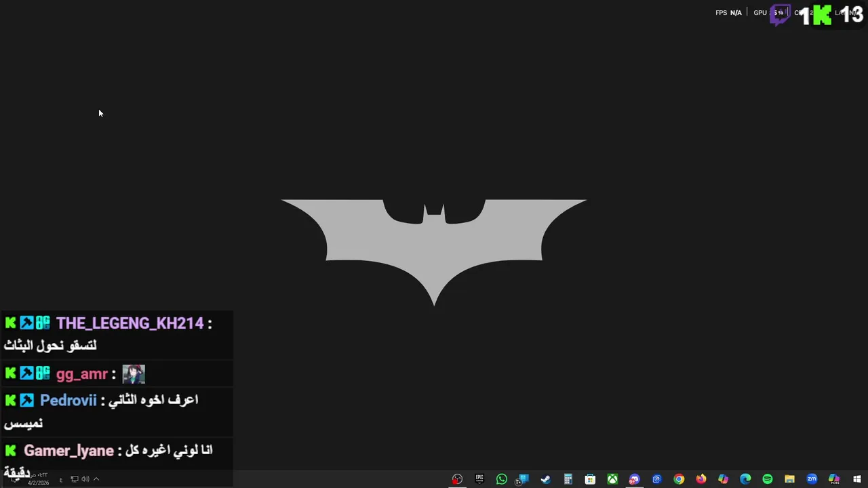Open the Windows Start button
The width and height of the screenshot is (868, 488).
[x=857, y=479]
